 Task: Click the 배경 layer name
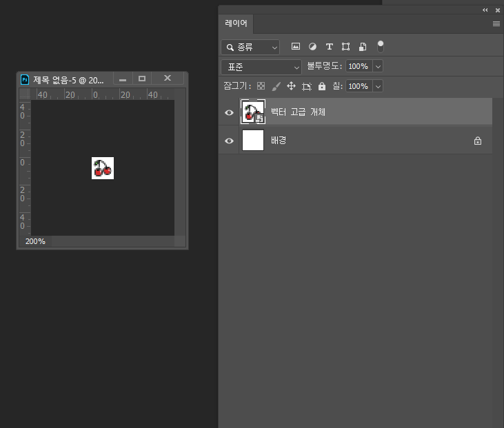(279, 141)
